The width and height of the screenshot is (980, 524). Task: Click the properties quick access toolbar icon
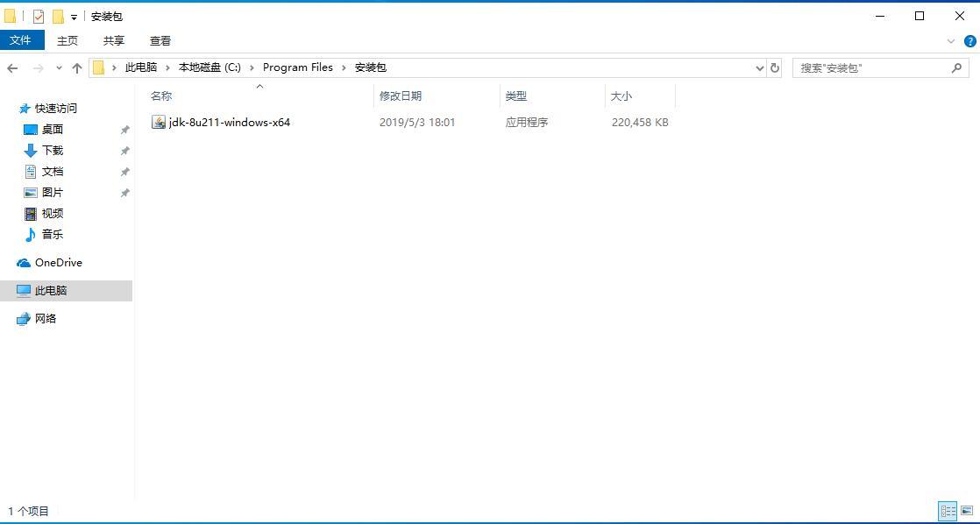coord(39,17)
